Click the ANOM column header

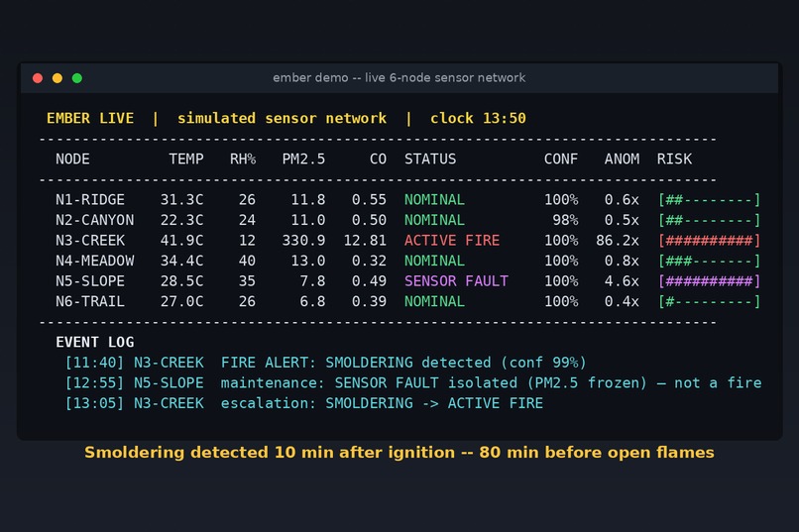pyautogui.click(x=623, y=159)
